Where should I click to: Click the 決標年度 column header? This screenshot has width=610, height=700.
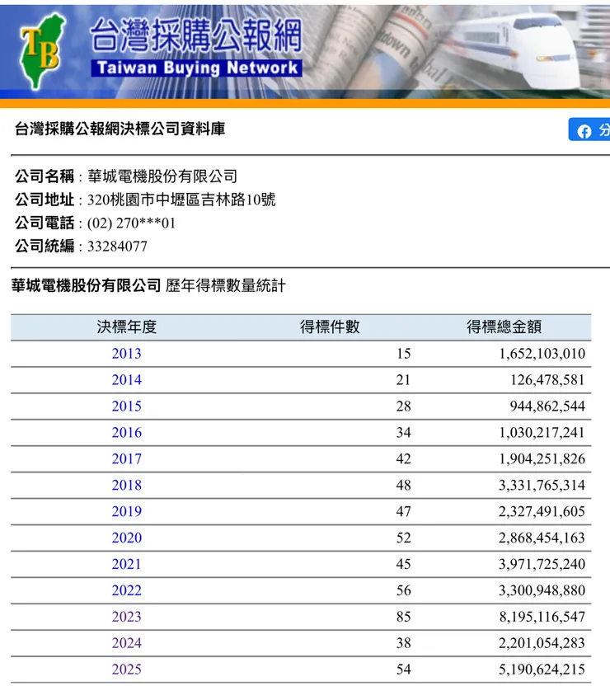pyautogui.click(x=126, y=327)
